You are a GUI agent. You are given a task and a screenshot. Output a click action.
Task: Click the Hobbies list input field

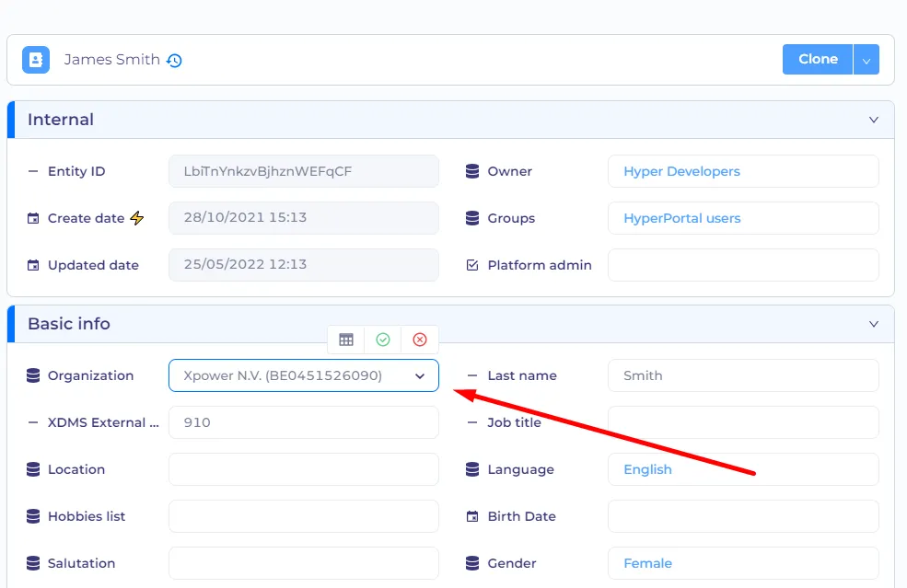point(304,516)
